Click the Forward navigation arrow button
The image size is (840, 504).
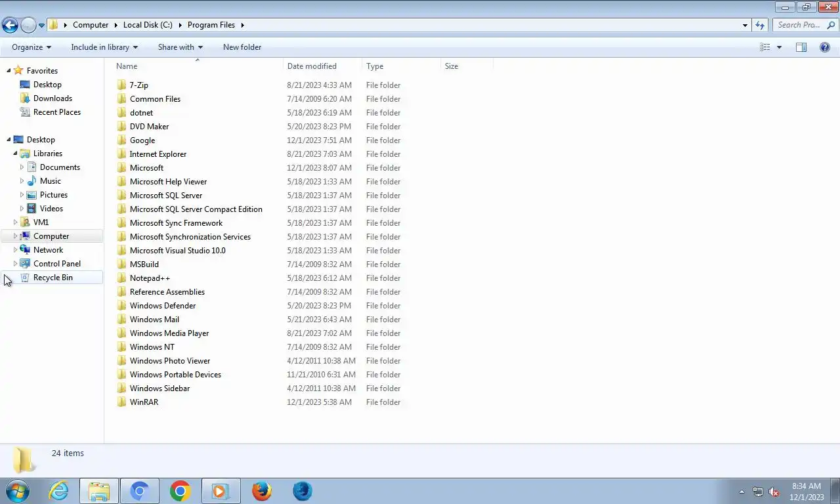[x=28, y=25]
